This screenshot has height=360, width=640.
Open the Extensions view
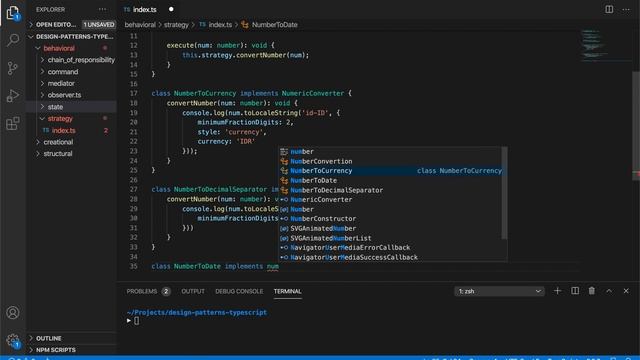[13, 123]
